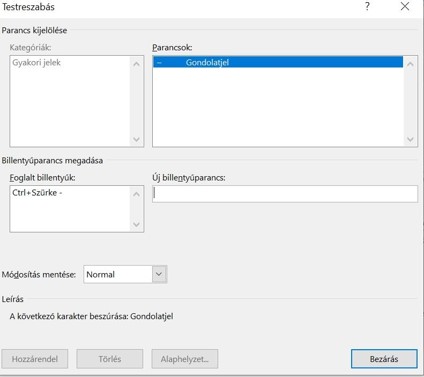The width and height of the screenshot is (424, 377).
Task: Click the Hozzárendel button
Action: 35,359
